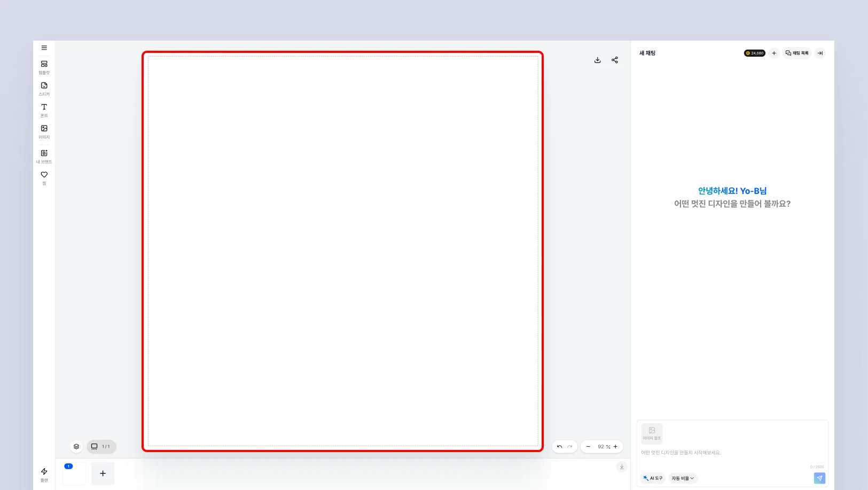Click the chat prompt text field
This screenshot has width=868, height=490.
(732, 453)
